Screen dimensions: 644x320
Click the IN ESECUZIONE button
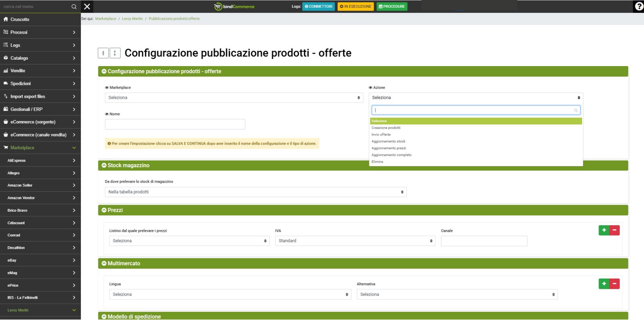(x=356, y=6)
